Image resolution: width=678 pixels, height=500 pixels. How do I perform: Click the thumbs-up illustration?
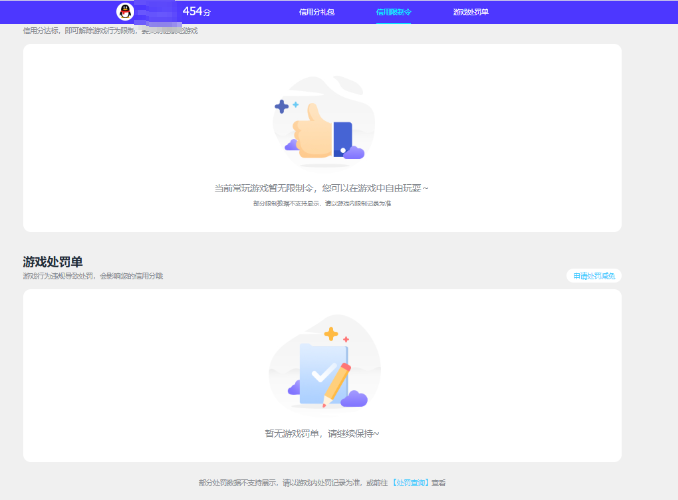point(323,122)
